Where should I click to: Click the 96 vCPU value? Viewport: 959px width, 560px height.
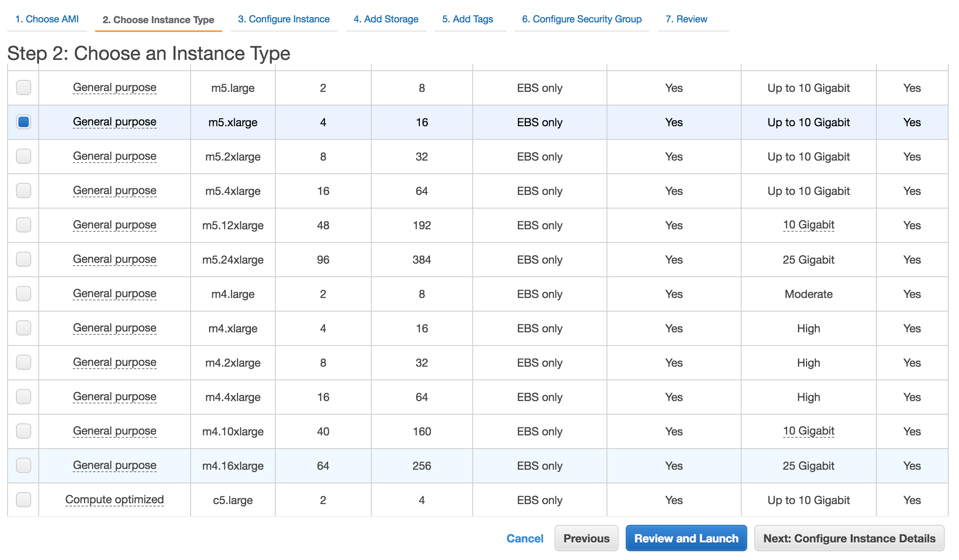tap(323, 260)
